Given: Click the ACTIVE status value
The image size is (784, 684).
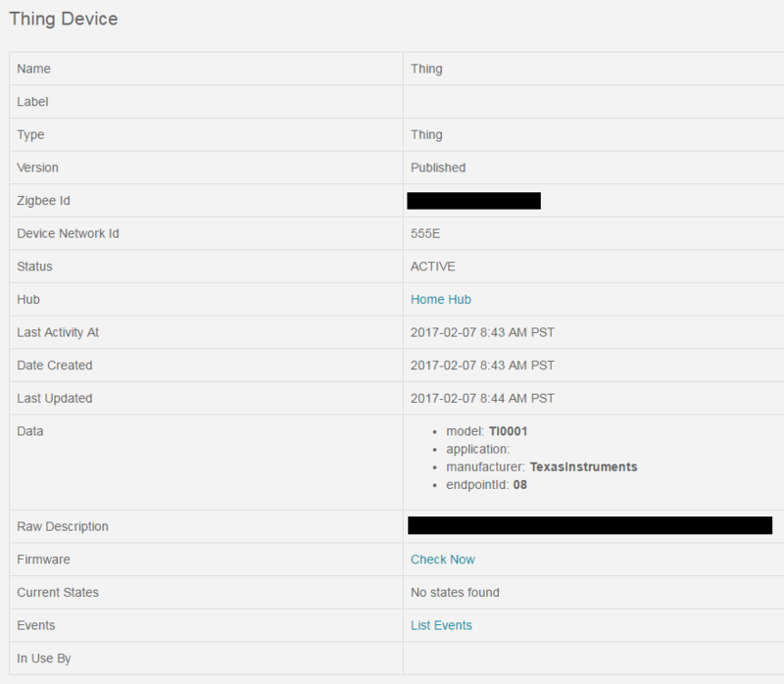Looking at the screenshot, I should coord(433,267).
